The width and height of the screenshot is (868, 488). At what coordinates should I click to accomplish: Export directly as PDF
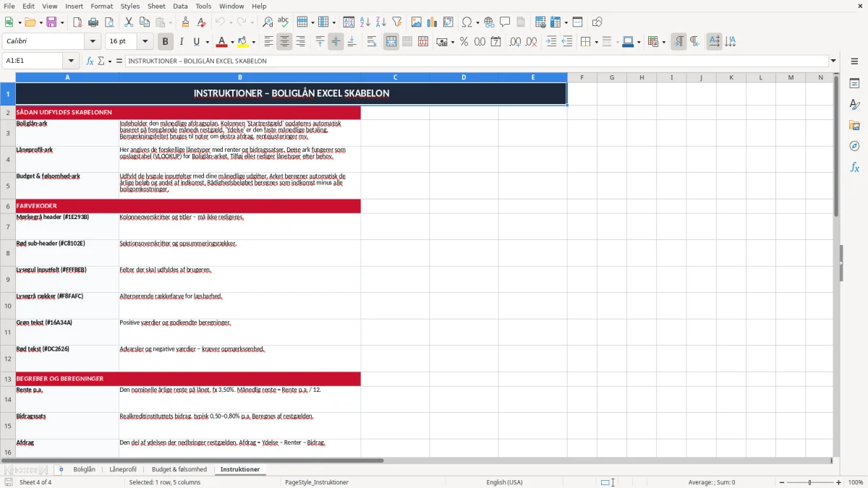[77, 22]
